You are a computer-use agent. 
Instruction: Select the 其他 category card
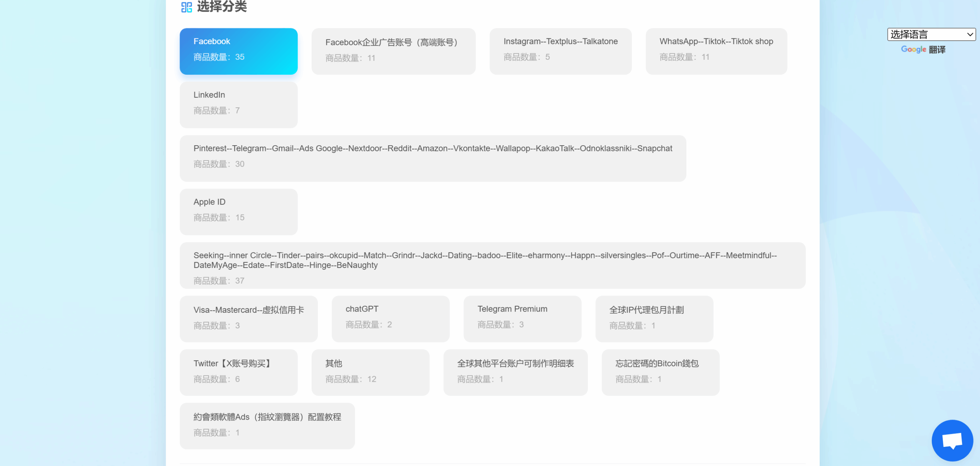370,372
